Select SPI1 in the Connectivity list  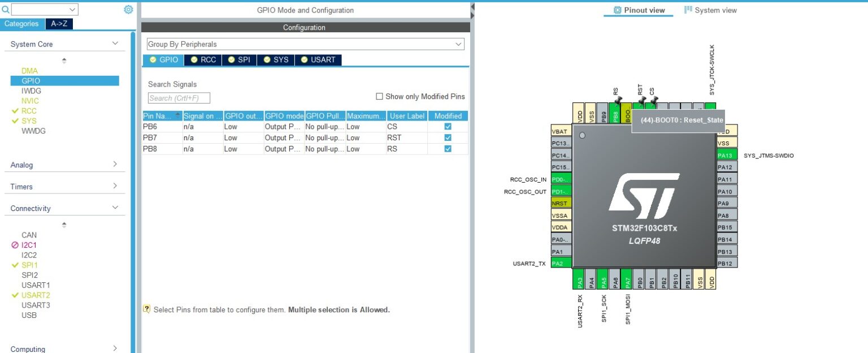tap(29, 265)
